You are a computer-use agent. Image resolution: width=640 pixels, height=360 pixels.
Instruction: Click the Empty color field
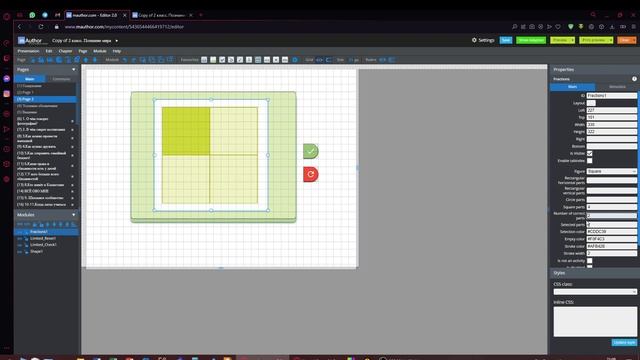pos(611,239)
